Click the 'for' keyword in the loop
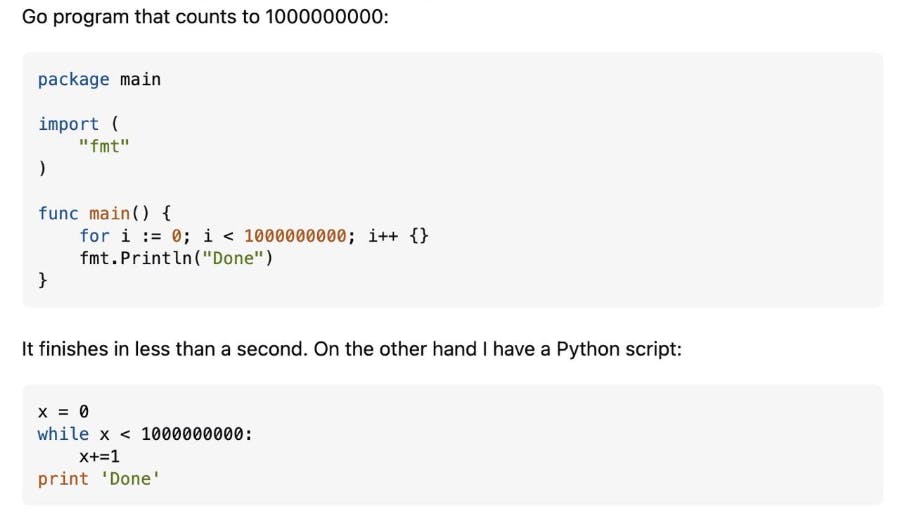 point(94,236)
